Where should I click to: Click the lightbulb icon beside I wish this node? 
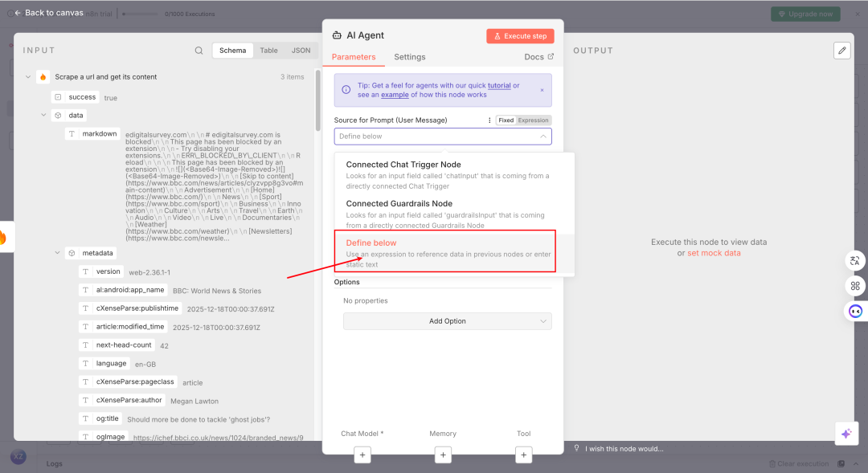coord(576,448)
